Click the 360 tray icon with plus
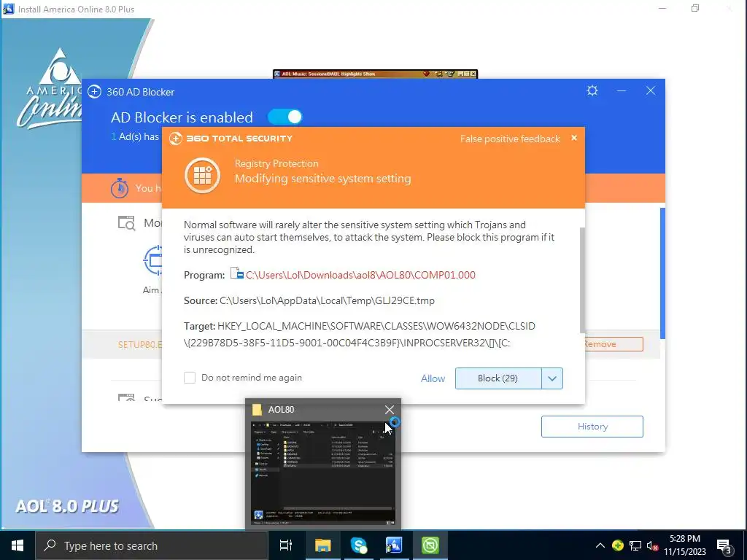The height and width of the screenshot is (560, 747). point(617,545)
